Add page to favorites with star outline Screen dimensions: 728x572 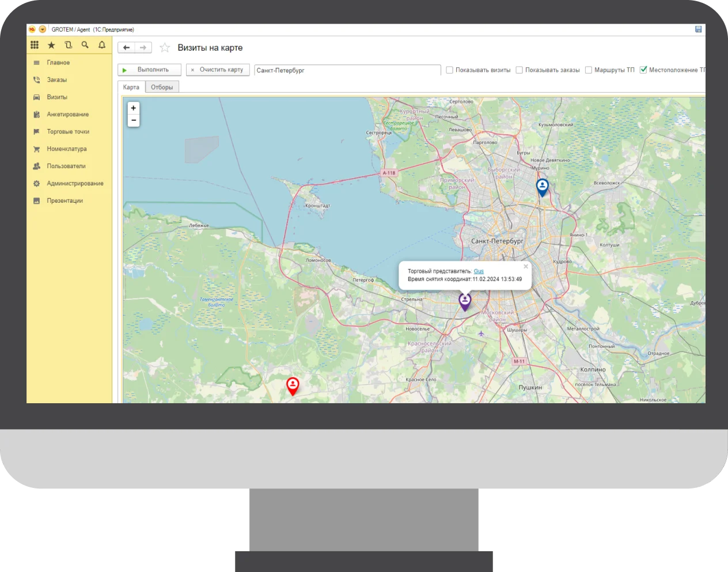pos(165,48)
